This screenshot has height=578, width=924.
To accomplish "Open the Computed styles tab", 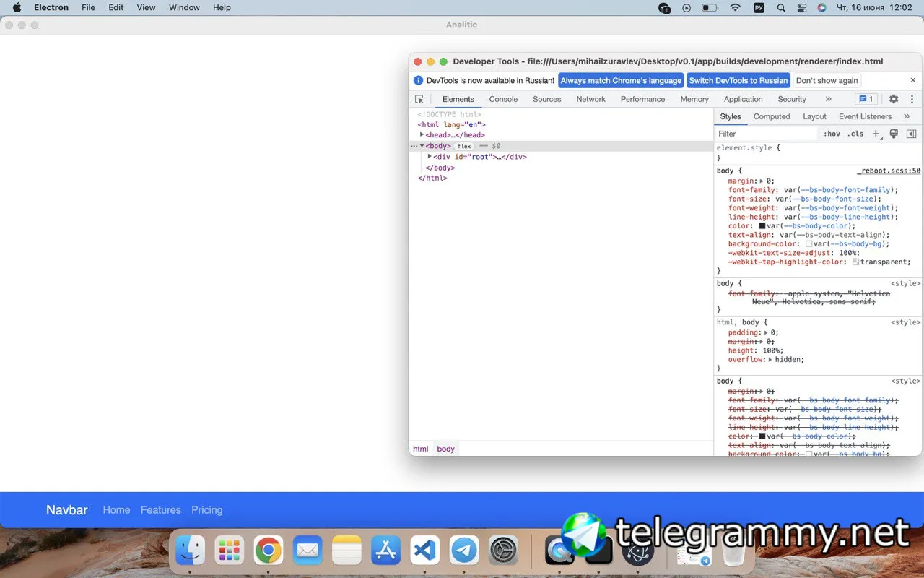I will 771,116.
